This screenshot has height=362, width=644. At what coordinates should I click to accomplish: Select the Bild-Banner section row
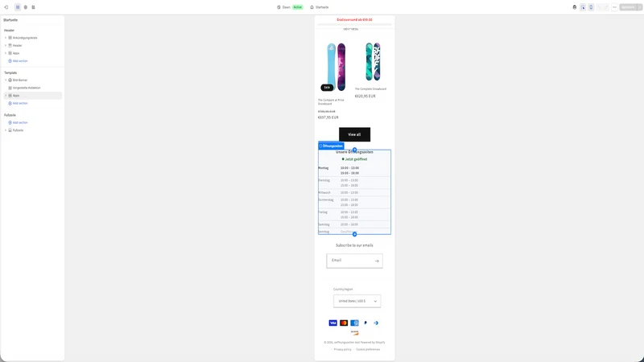(33, 80)
